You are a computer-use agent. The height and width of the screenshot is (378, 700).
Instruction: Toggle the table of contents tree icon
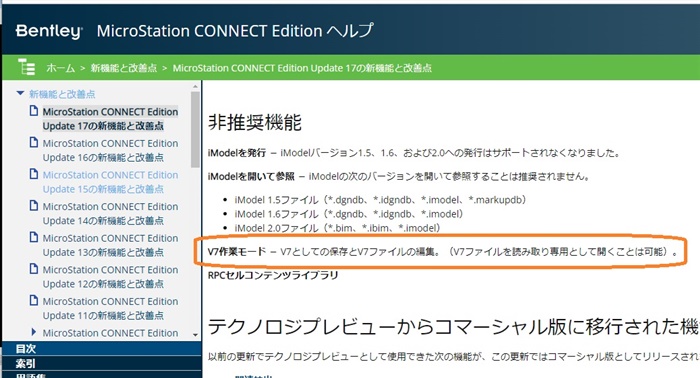(x=26, y=67)
